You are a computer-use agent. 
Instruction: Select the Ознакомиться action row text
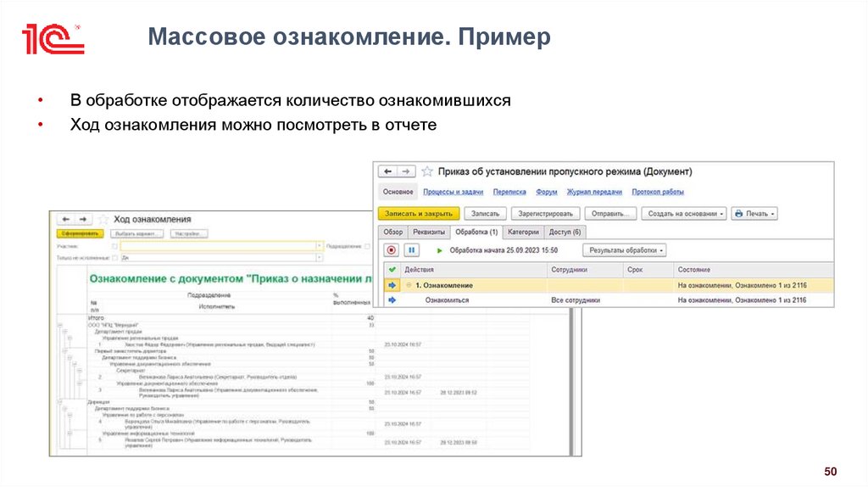pos(447,300)
